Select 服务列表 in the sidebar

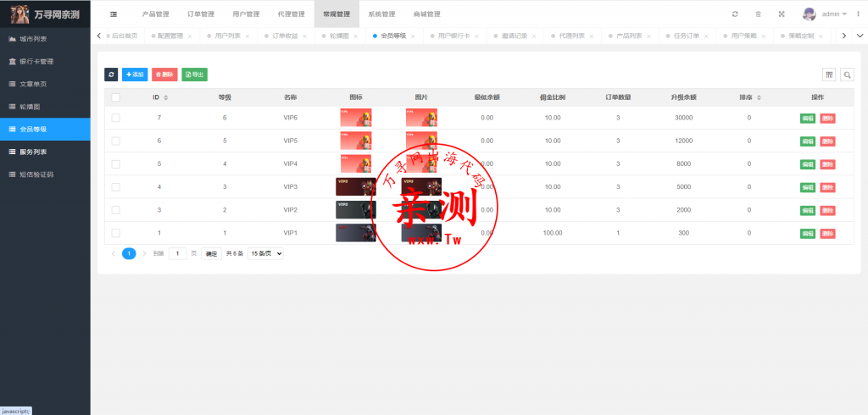coord(45,152)
